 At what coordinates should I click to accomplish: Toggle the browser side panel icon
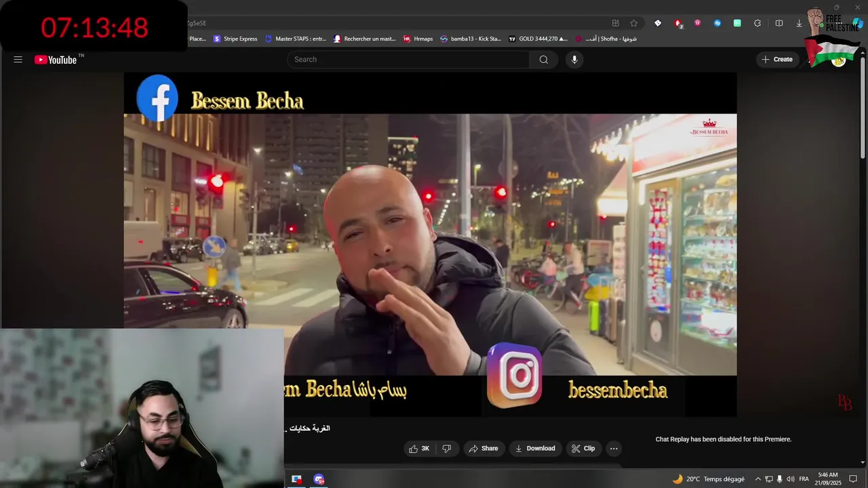click(x=779, y=23)
